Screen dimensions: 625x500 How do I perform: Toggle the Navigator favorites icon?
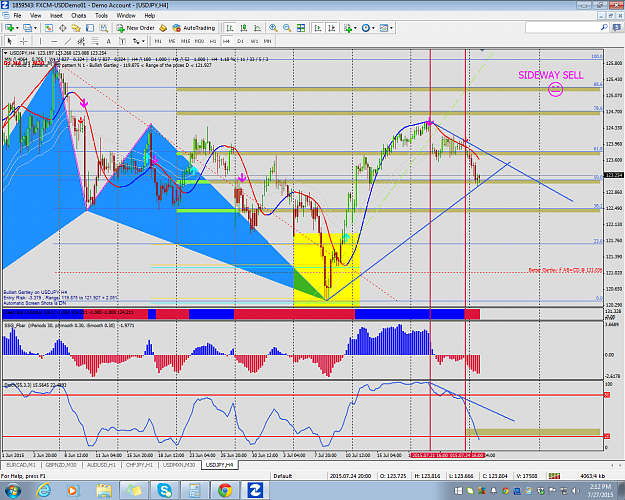click(x=76, y=28)
